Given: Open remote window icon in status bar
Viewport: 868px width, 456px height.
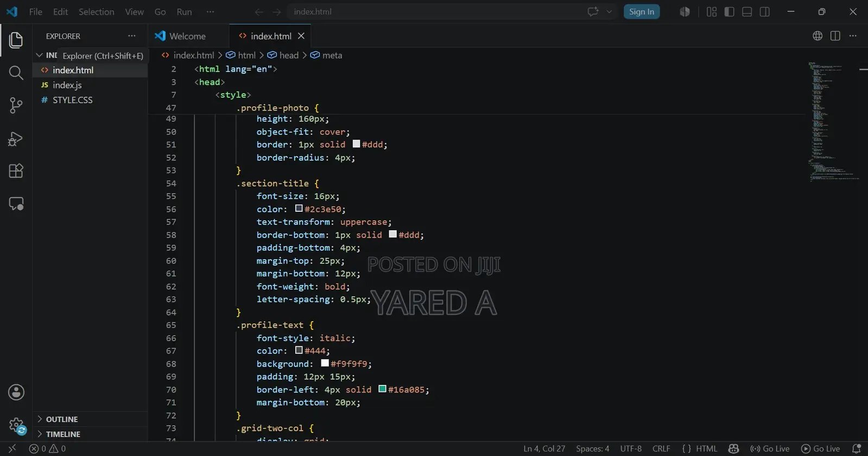Looking at the screenshot, I should (12, 448).
